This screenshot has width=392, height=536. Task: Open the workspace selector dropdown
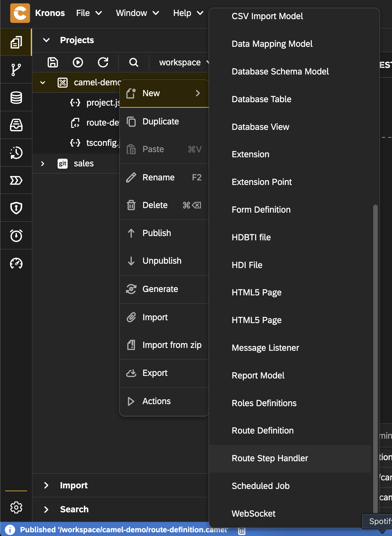click(184, 62)
